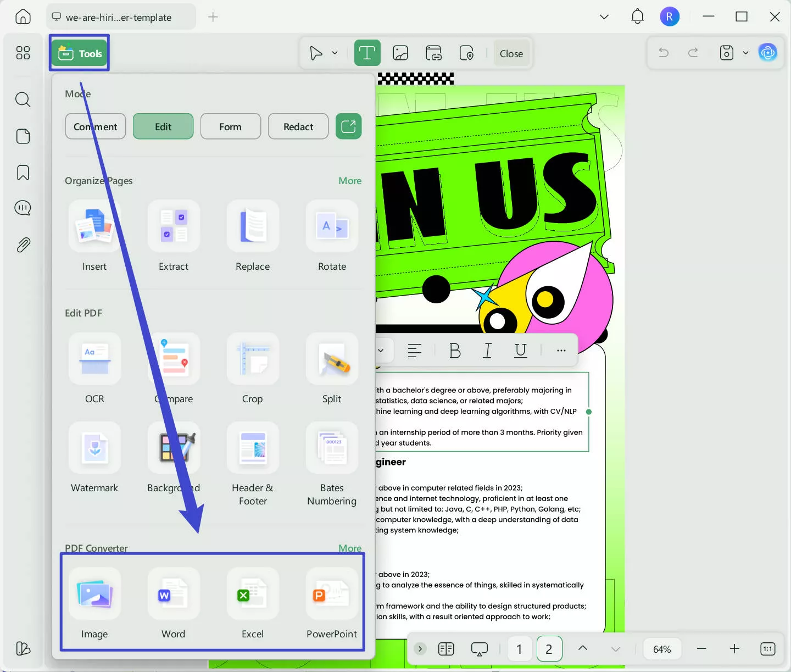Image resolution: width=791 pixels, height=672 pixels.
Task: Open the Attachments panel in the sidebar
Action: coord(23,245)
